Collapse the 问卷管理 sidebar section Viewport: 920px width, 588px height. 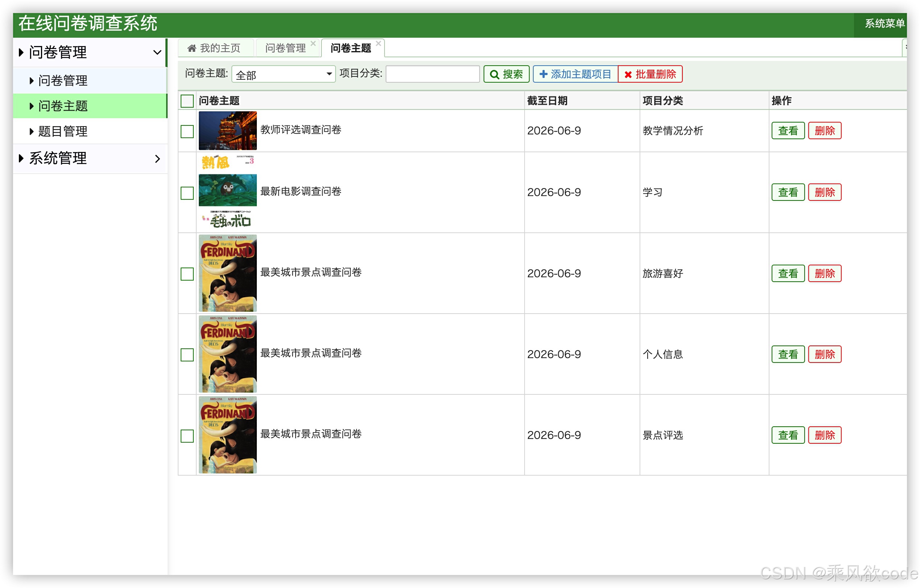157,52
